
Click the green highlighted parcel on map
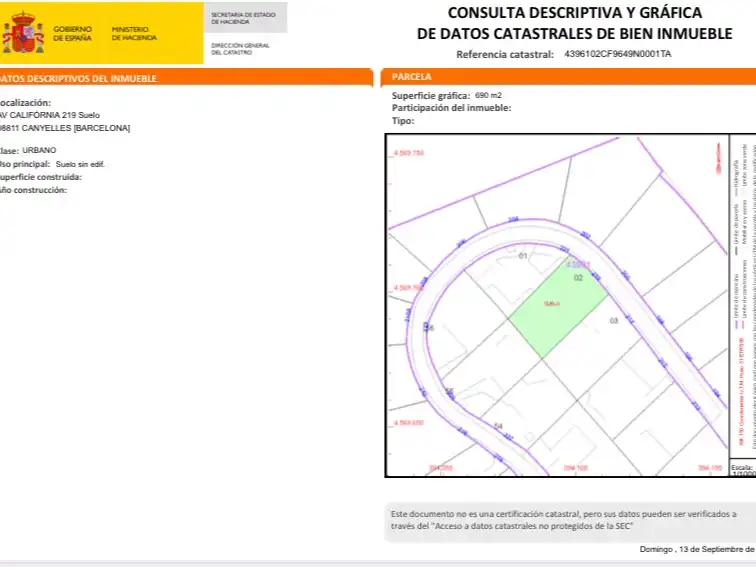(x=558, y=307)
